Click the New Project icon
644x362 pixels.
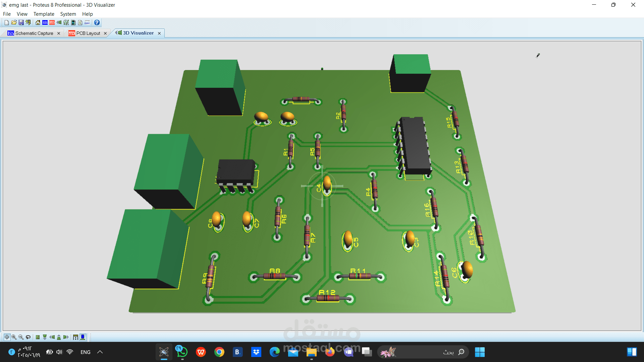click(x=6, y=22)
